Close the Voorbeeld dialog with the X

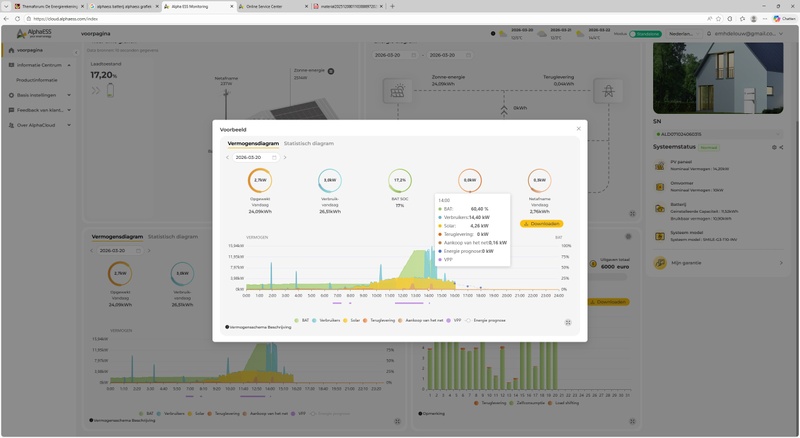pos(578,129)
